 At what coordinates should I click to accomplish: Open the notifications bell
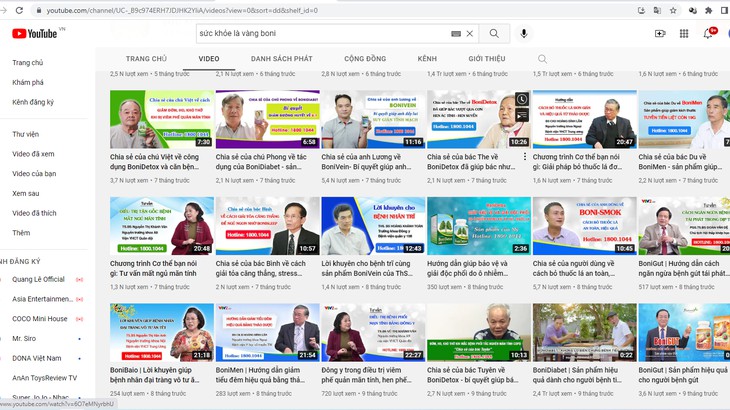708,34
